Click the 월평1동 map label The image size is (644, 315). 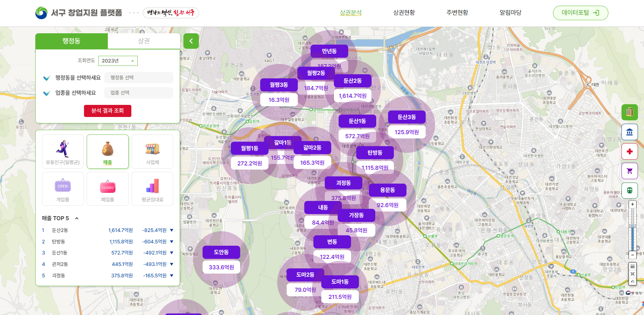(x=250, y=148)
